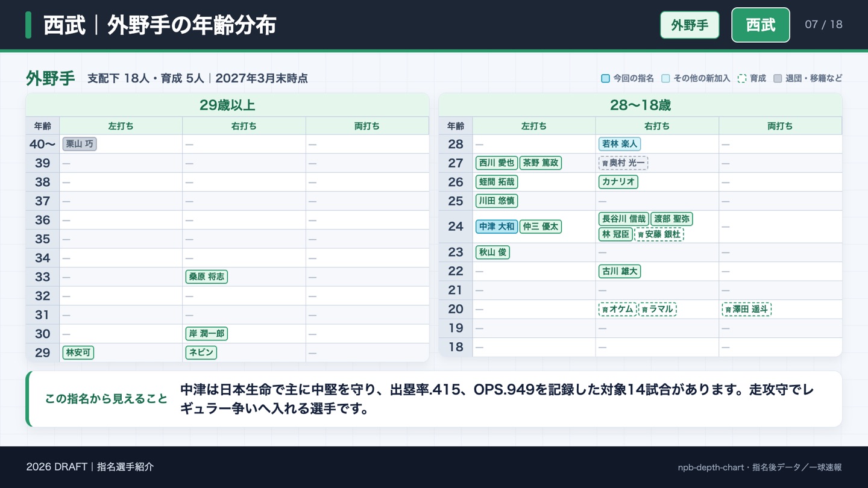Click the 古川 雄大 player chip
The image size is (868, 488).
click(620, 272)
